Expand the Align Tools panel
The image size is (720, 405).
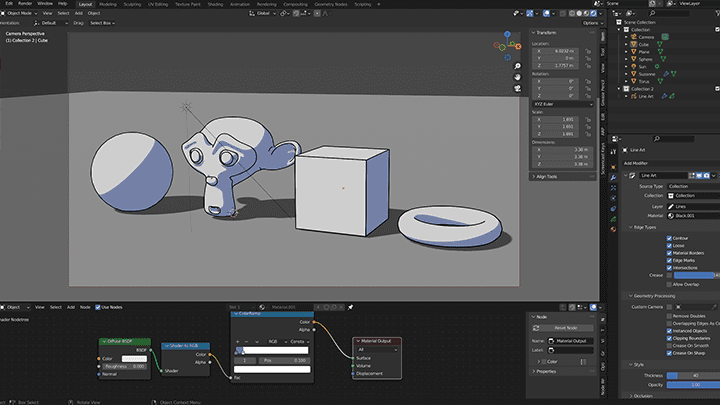click(x=544, y=176)
